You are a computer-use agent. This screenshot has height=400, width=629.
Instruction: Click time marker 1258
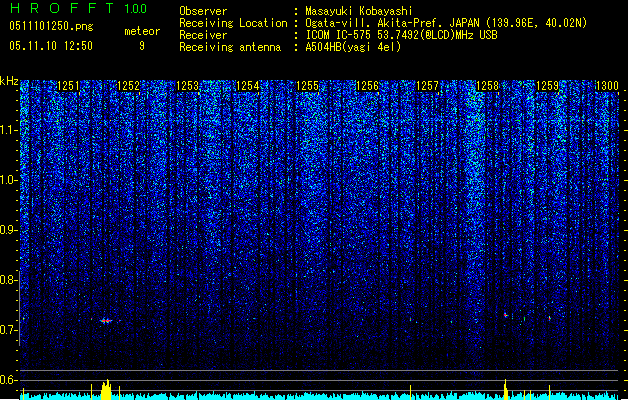click(487, 86)
